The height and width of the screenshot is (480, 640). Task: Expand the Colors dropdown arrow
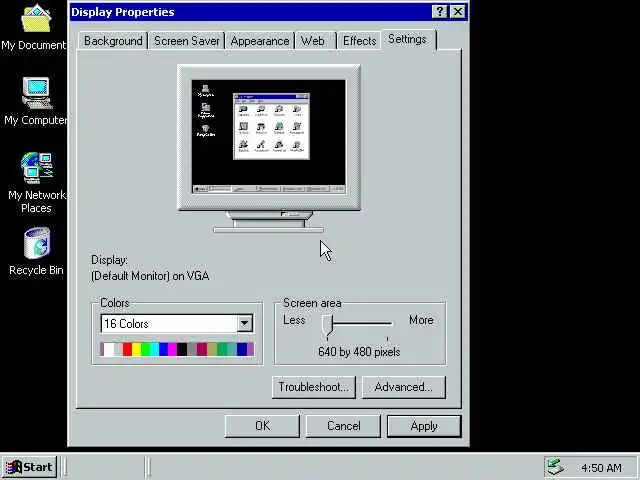tap(244, 323)
